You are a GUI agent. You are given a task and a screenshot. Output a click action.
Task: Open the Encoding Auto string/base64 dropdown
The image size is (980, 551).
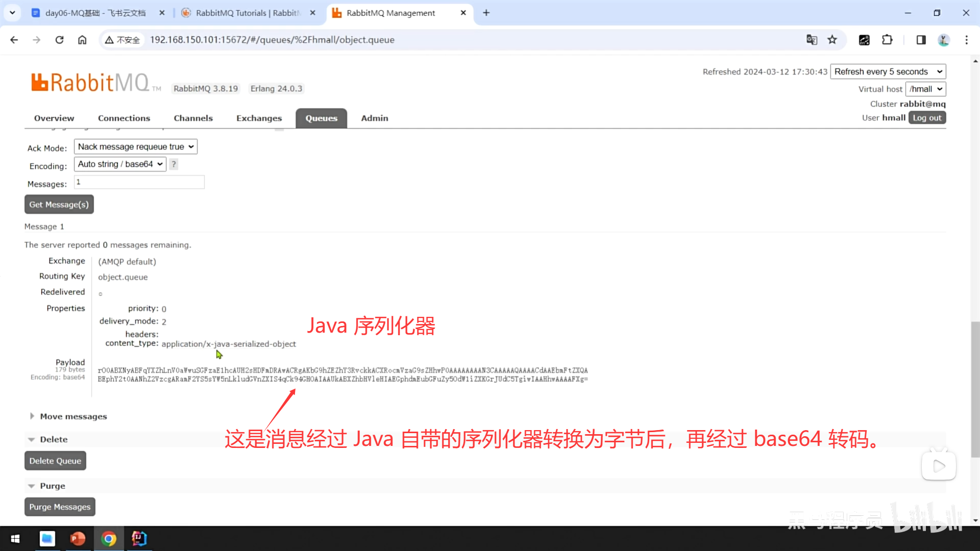[x=120, y=164]
